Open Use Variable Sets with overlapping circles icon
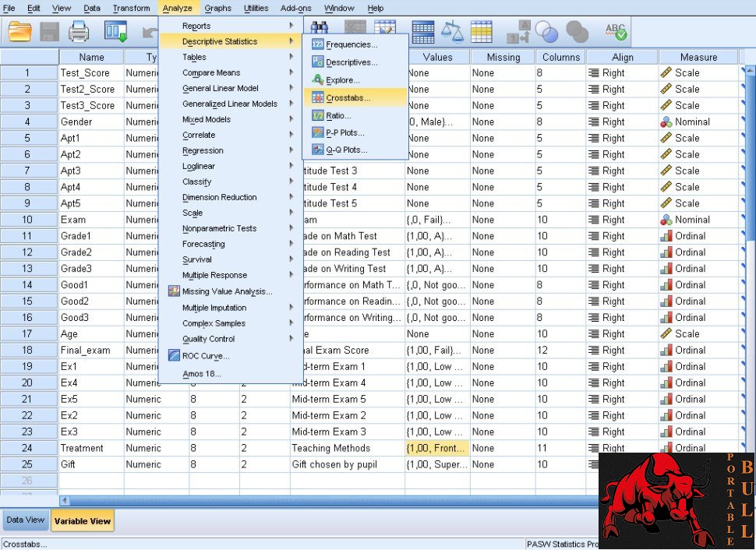This screenshot has height=550, width=756. [546, 32]
